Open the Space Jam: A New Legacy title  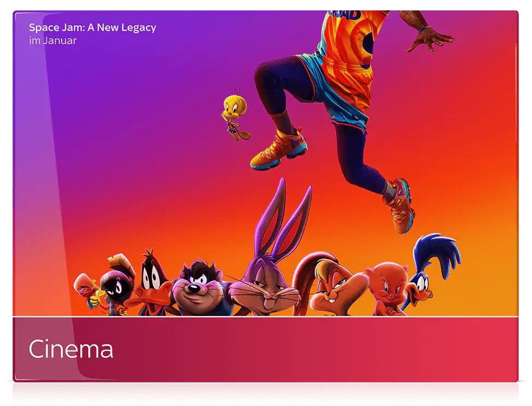point(92,27)
